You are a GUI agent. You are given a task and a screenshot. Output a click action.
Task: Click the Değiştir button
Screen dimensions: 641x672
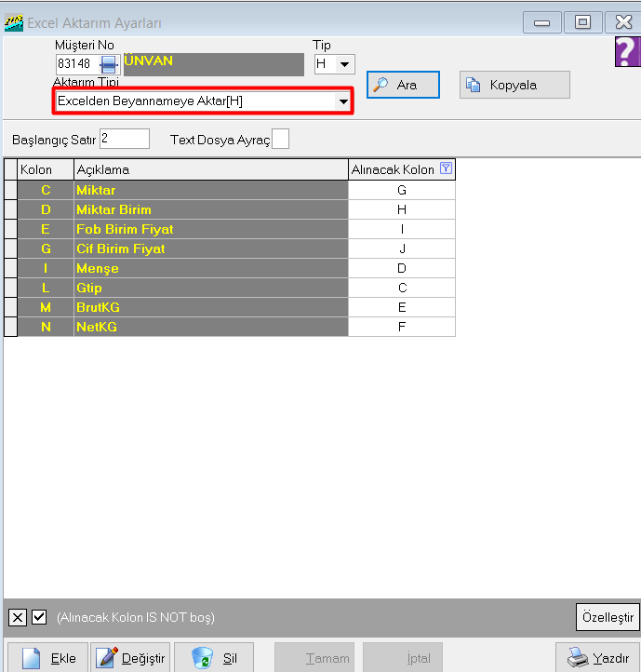pyautogui.click(x=130, y=657)
